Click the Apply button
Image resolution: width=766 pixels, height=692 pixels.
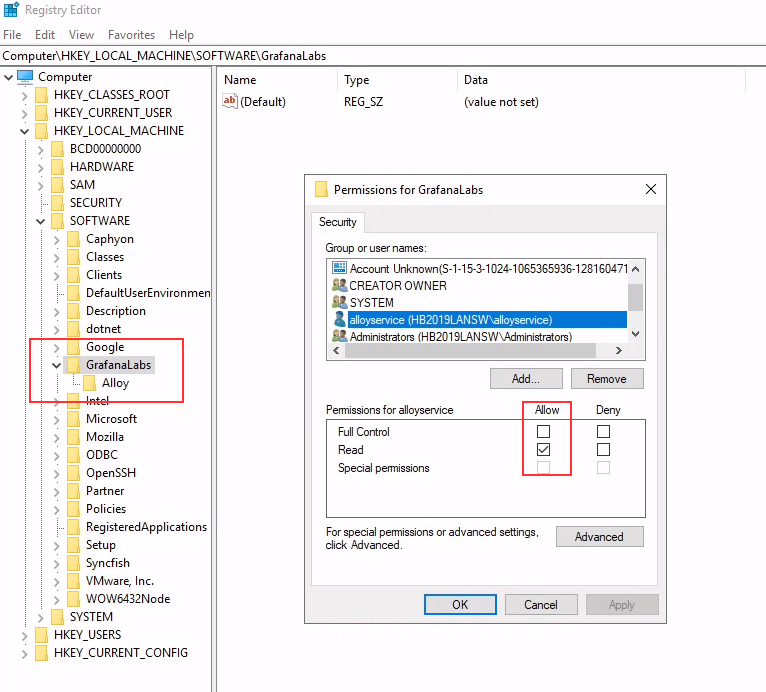(622, 605)
